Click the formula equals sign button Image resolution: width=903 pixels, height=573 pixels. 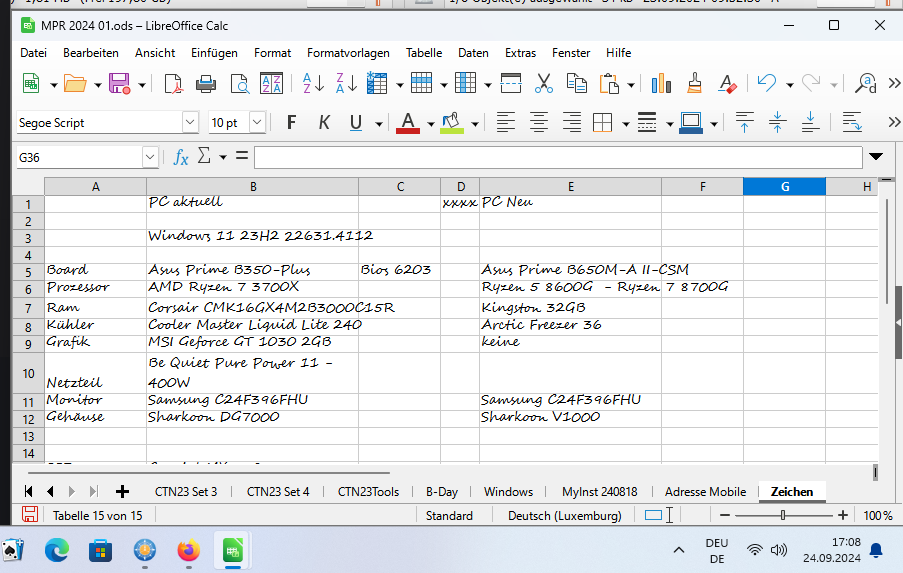point(242,156)
